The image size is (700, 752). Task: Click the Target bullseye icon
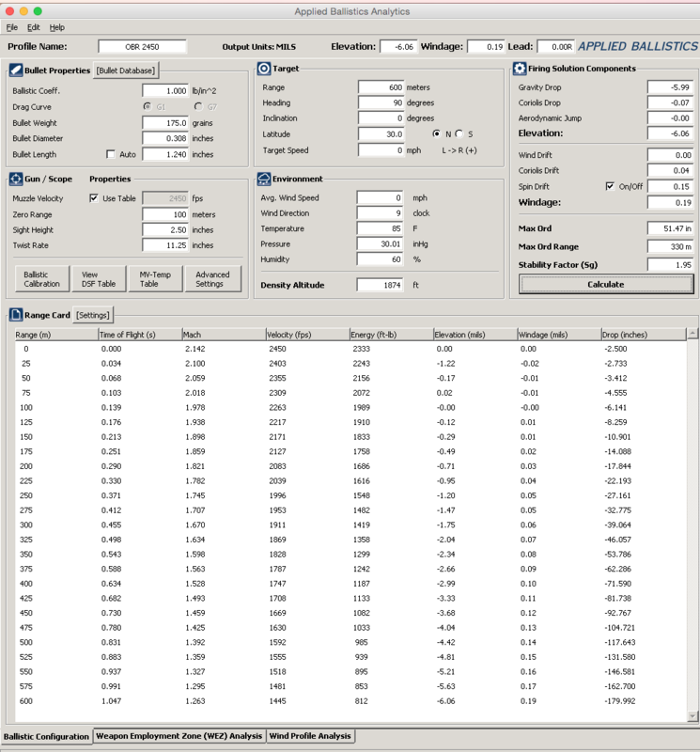click(264, 69)
